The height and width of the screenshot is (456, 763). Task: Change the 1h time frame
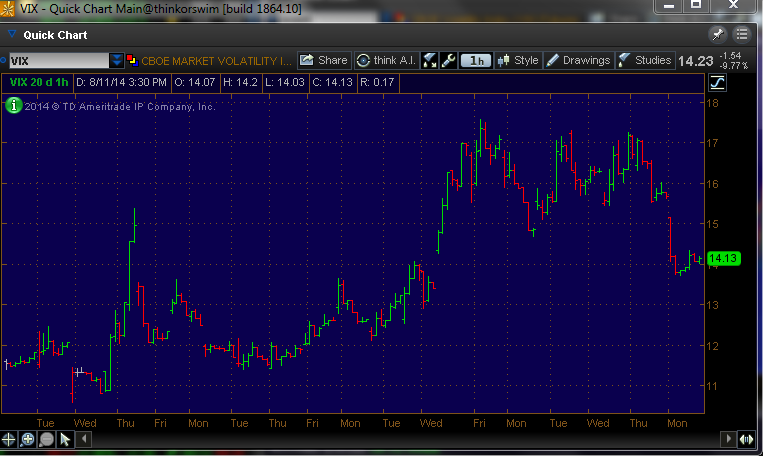tap(476, 60)
